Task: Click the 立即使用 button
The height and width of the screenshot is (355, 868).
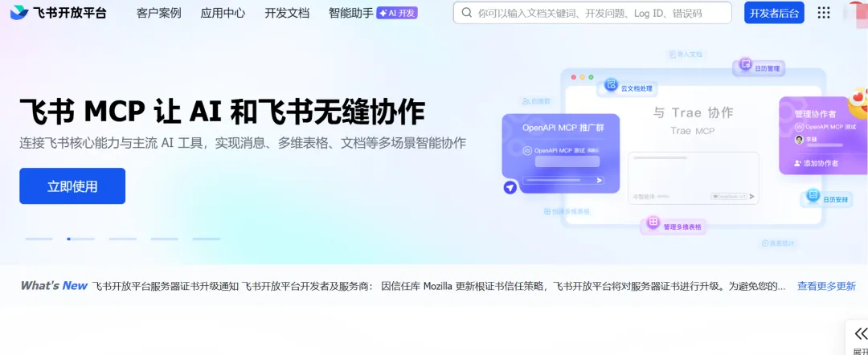Action: [x=72, y=186]
